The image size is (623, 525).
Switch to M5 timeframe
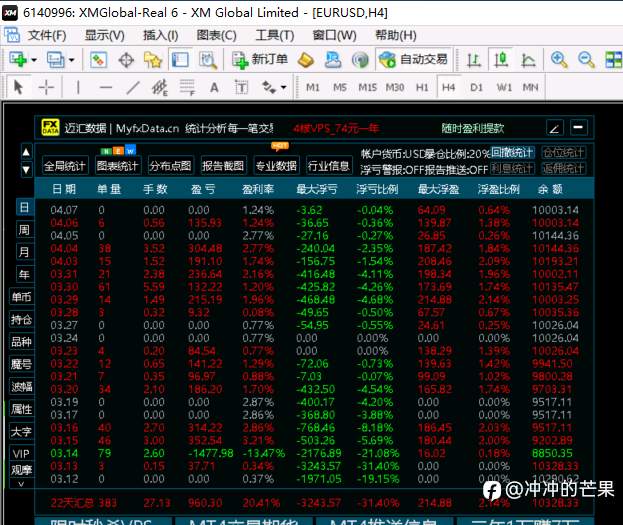pyautogui.click(x=340, y=87)
